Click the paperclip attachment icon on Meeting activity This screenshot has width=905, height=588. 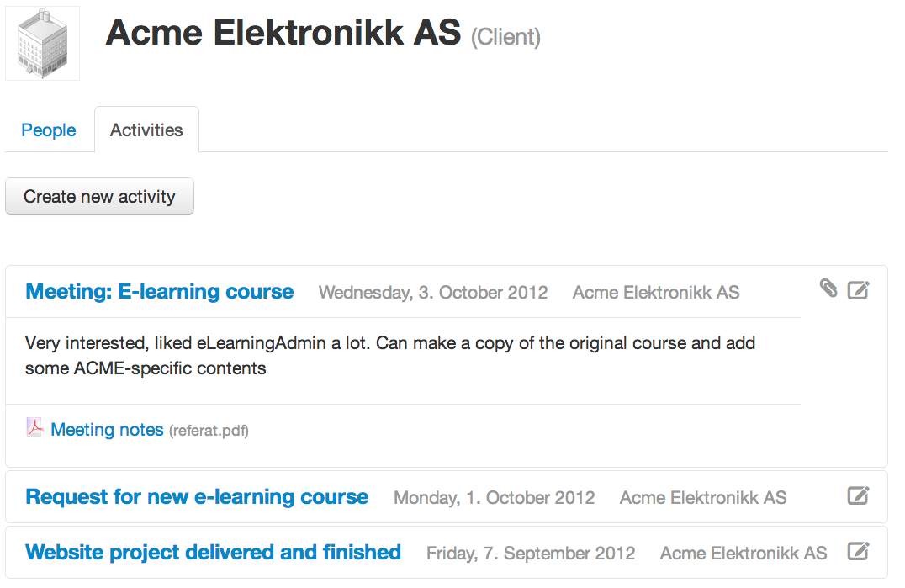click(x=828, y=288)
